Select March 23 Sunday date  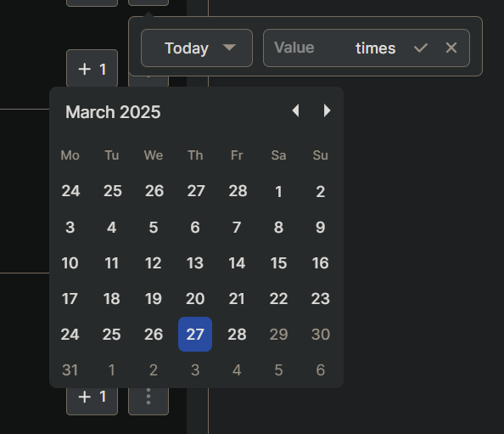pyautogui.click(x=321, y=299)
